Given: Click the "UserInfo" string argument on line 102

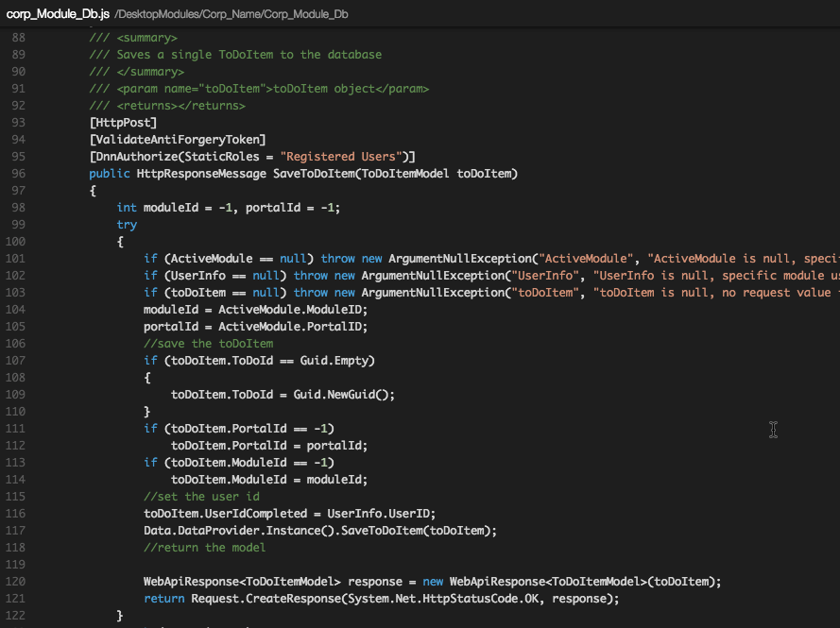Looking at the screenshot, I should click(x=545, y=276).
